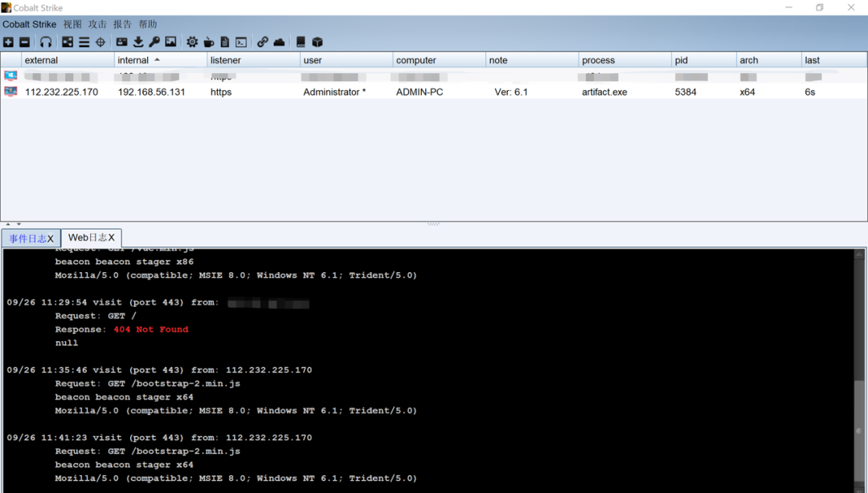Open the 视图 menu
The height and width of the screenshot is (493, 868).
point(72,24)
